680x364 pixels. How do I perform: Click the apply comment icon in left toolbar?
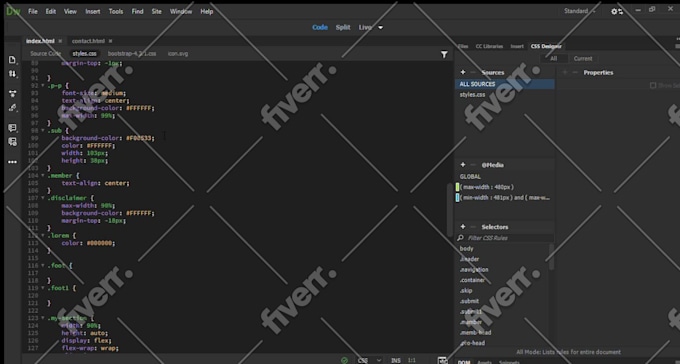(x=13, y=128)
